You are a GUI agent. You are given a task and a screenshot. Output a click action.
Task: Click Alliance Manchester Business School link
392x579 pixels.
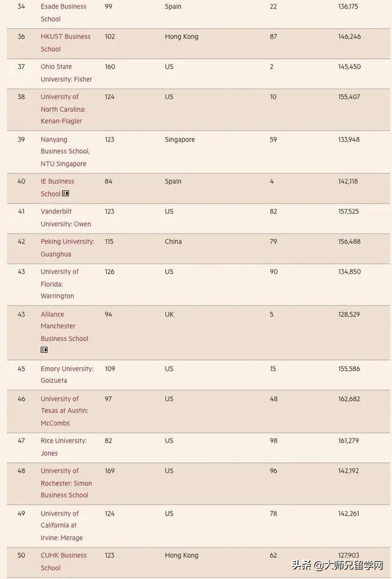(64, 326)
